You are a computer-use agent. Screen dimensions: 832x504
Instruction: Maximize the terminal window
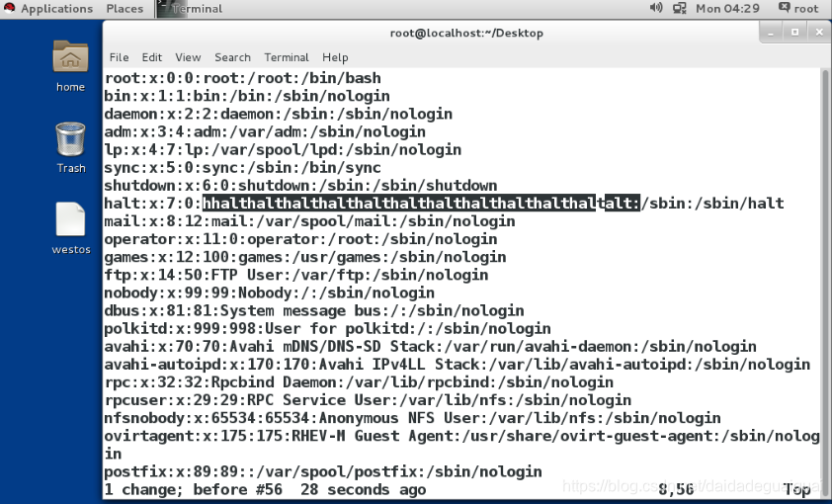point(794,33)
